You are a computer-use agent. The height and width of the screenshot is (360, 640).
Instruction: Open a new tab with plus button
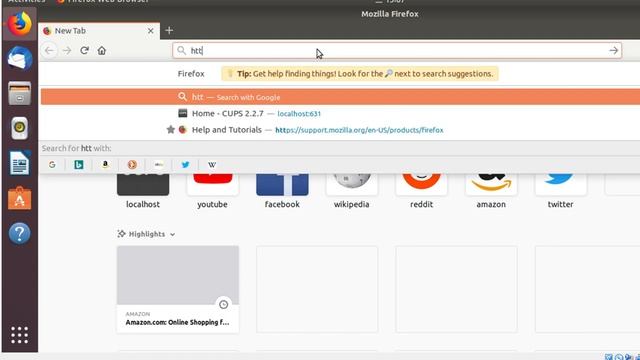(x=169, y=30)
